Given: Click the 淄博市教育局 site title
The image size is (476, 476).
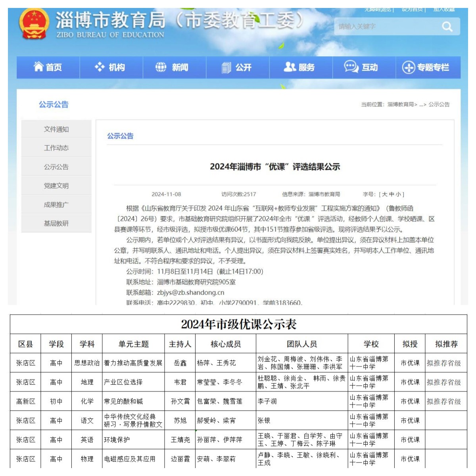Looking at the screenshot, I should tap(110, 20).
